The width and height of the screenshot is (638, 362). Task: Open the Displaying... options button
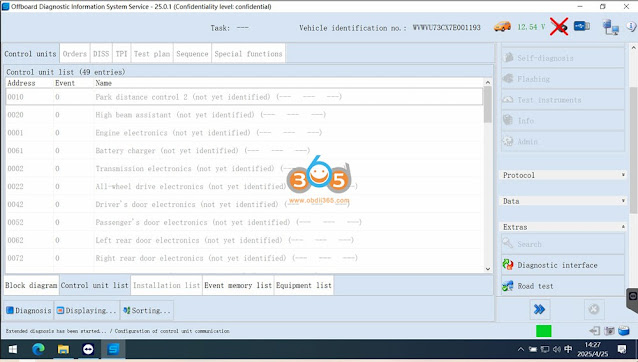(x=87, y=310)
